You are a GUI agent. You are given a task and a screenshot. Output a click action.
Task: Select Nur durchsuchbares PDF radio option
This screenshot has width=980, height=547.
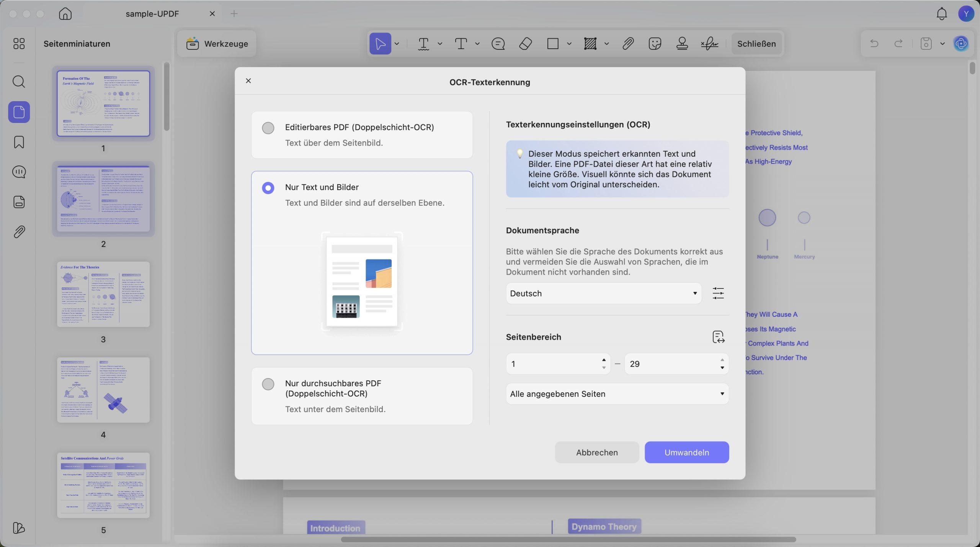click(x=268, y=384)
